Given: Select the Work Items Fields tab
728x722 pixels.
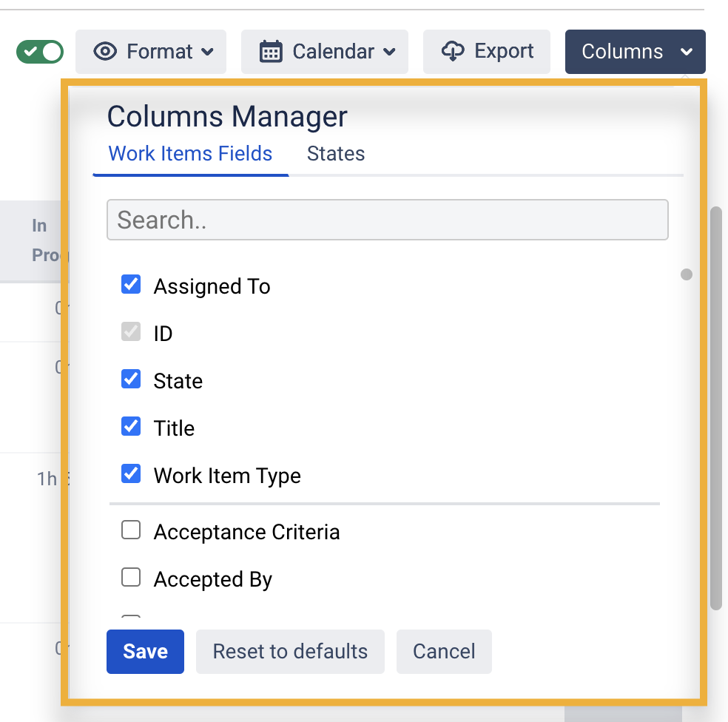Looking at the screenshot, I should click(190, 154).
